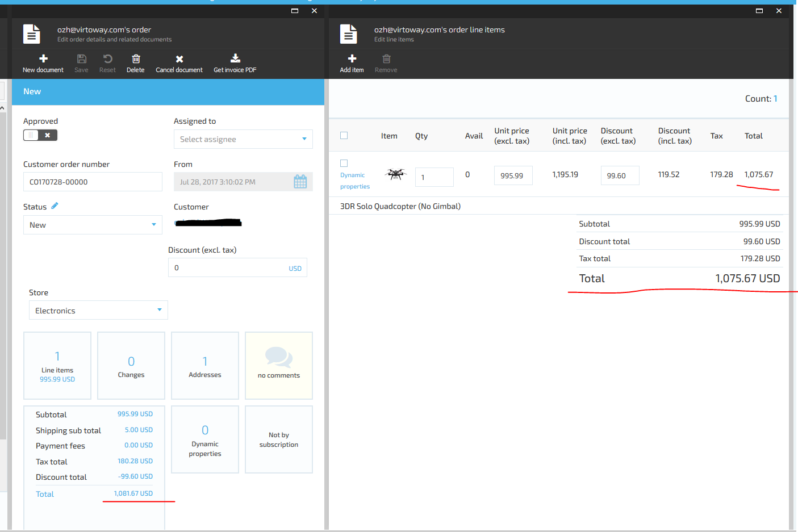Screen dimensions: 798x532
Task: Click the line items Subtotal 995.99 USD
Action: click(759, 224)
